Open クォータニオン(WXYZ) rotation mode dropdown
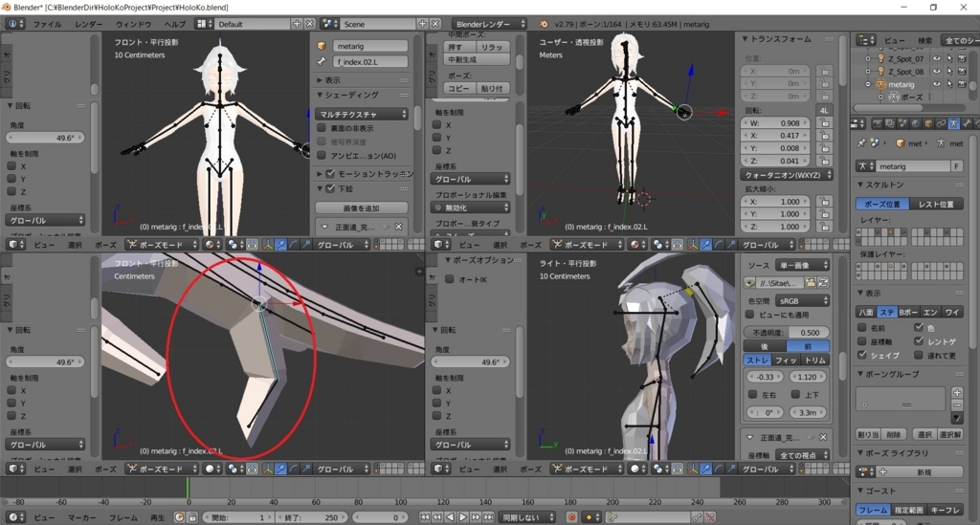 click(787, 175)
